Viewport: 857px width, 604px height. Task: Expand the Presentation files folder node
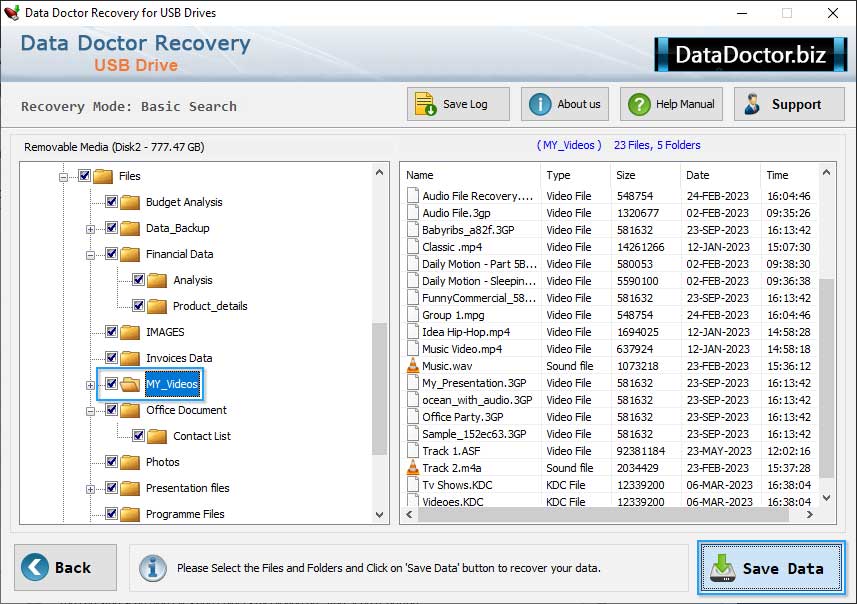90,489
